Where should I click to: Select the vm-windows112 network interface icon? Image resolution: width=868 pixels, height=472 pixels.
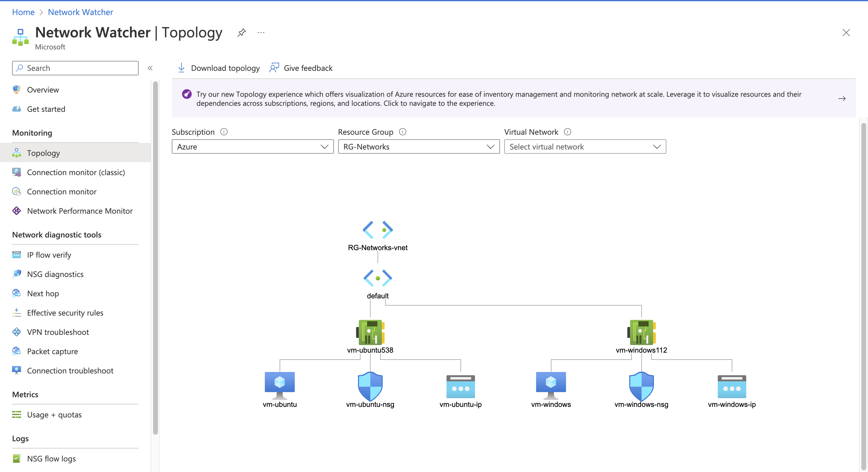[642, 332]
